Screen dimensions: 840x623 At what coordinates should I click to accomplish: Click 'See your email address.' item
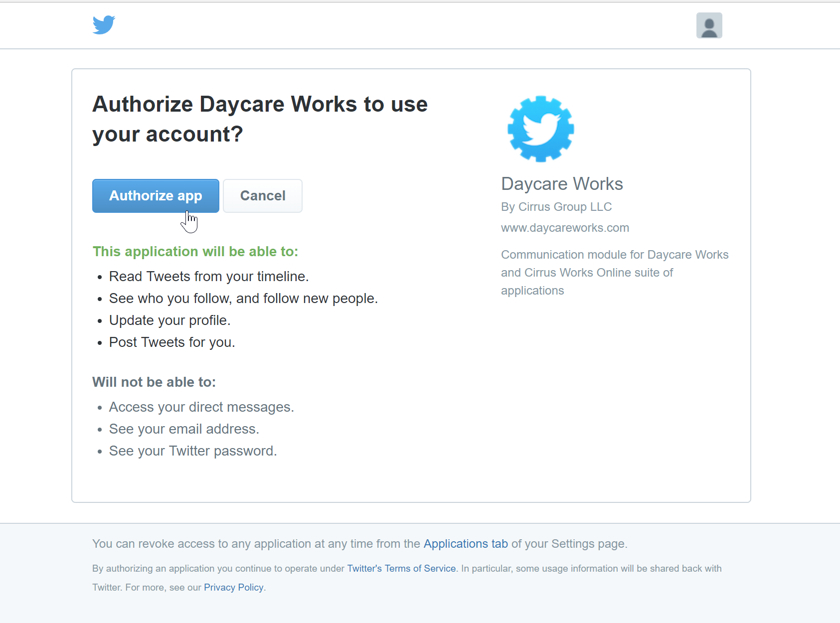[184, 429]
